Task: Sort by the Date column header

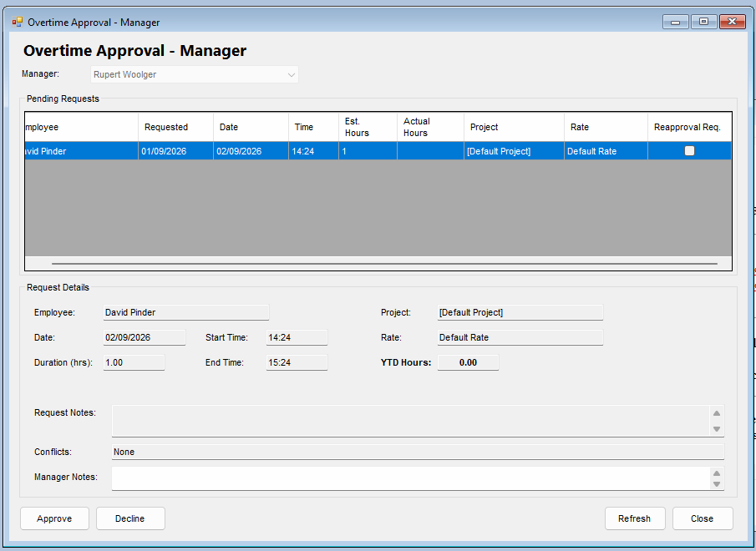Action: pos(251,127)
